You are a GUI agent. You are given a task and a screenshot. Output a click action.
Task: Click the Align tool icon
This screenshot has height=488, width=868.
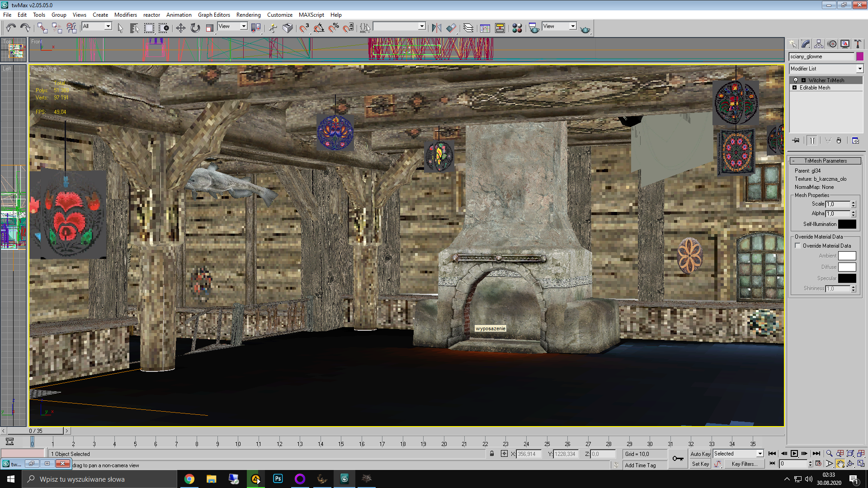tap(451, 28)
